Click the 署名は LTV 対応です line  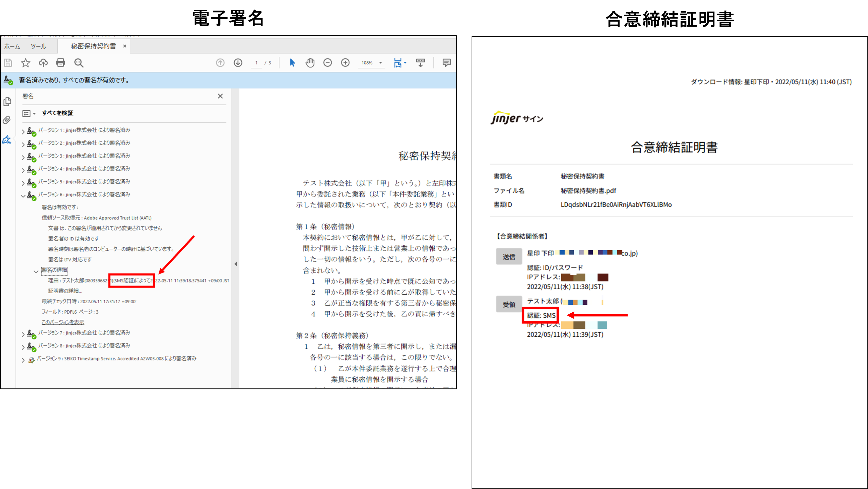70,260
